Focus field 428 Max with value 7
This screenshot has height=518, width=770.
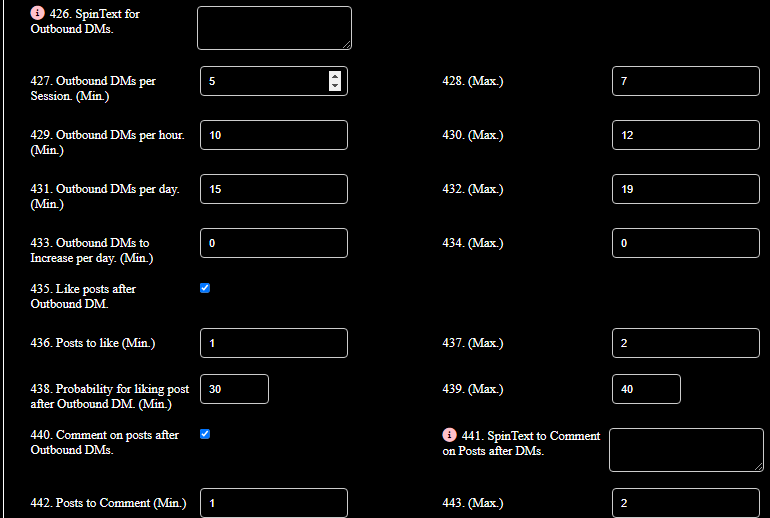686,81
